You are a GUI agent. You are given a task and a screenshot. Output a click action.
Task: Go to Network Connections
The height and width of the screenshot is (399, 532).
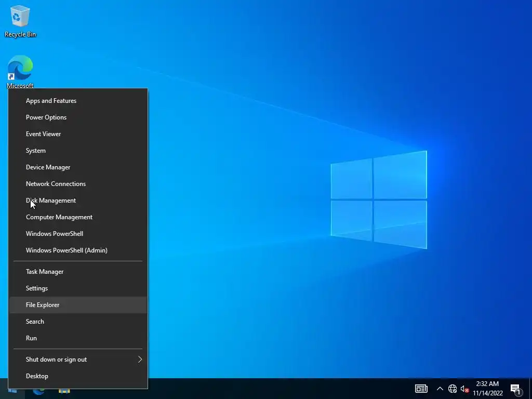point(78,184)
